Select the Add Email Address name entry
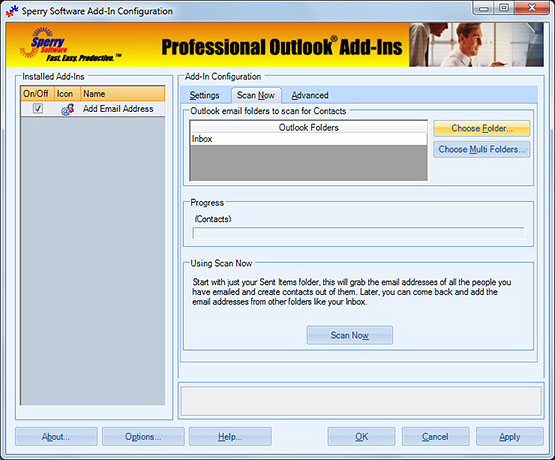Viewport: 555px width, 460px height. 118,109
